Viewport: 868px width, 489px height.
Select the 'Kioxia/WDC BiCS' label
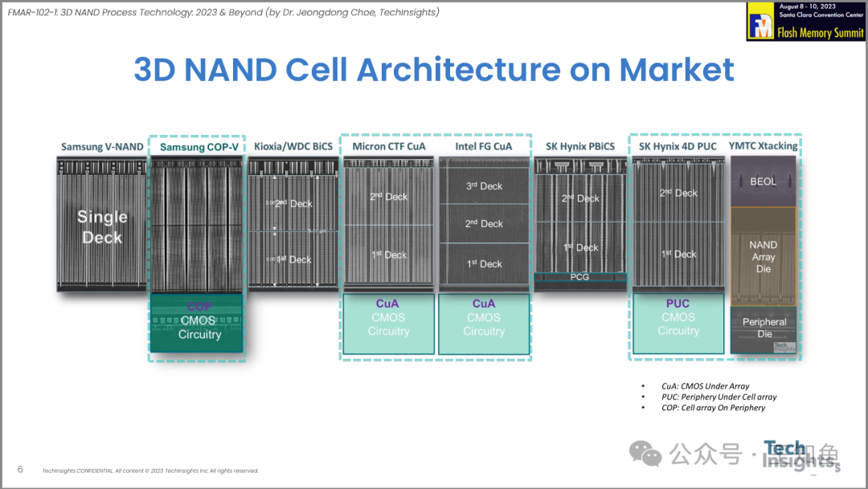coord(293,147)
